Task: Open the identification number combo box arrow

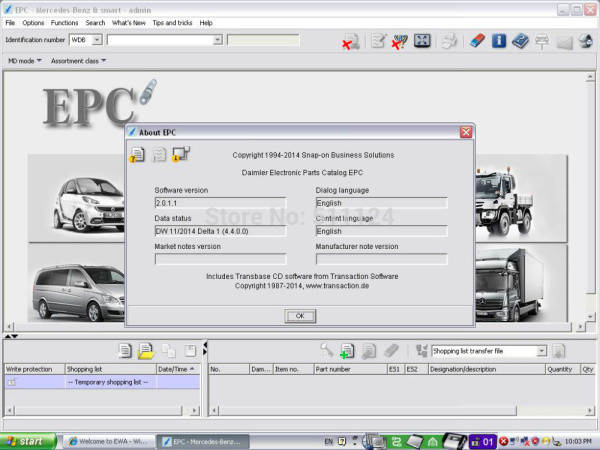Action: coord(218,39)
